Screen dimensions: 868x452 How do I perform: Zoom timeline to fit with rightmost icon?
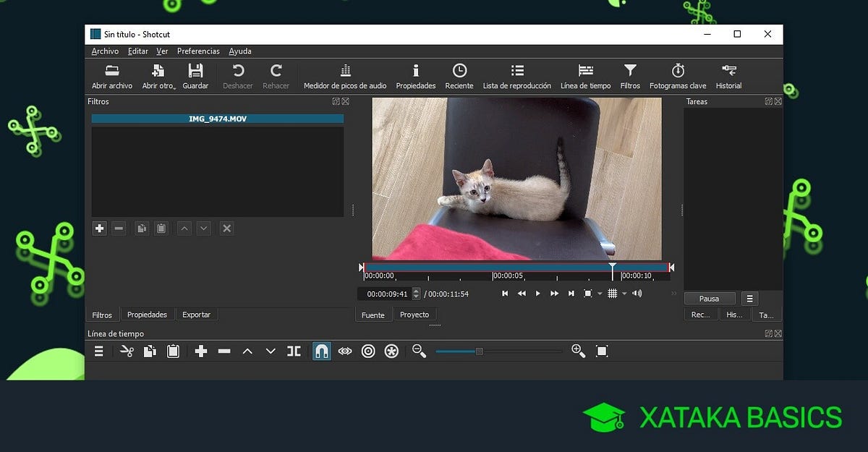pyautogui.click(x=602, y=351)
